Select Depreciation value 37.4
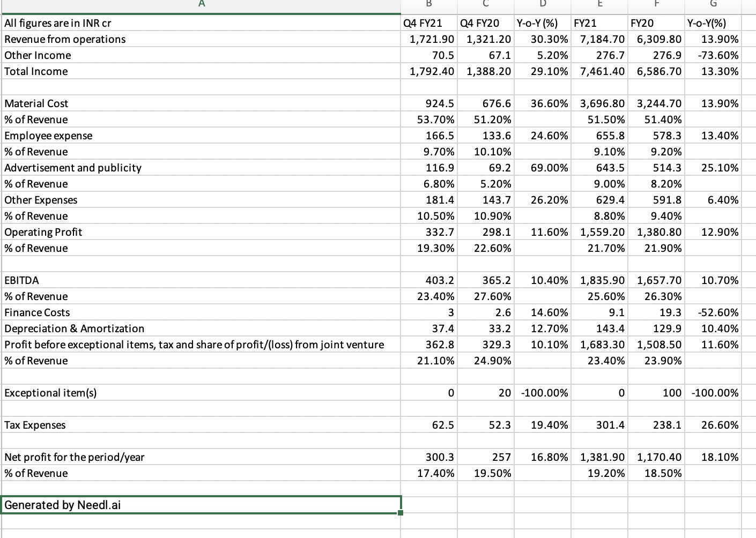Image resolution: width=756 pixels, height=538 pixels. (x=429, y=328)
